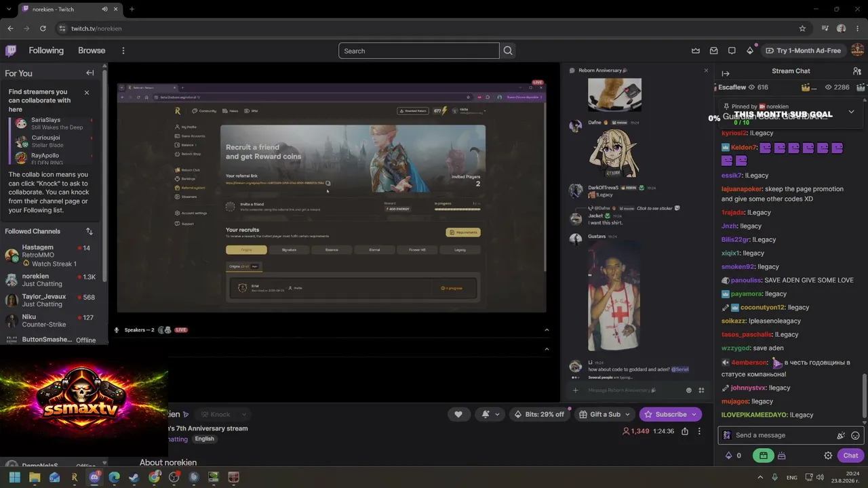Click the chat celebration icon
868x488 pixels.
coord(841,436)
